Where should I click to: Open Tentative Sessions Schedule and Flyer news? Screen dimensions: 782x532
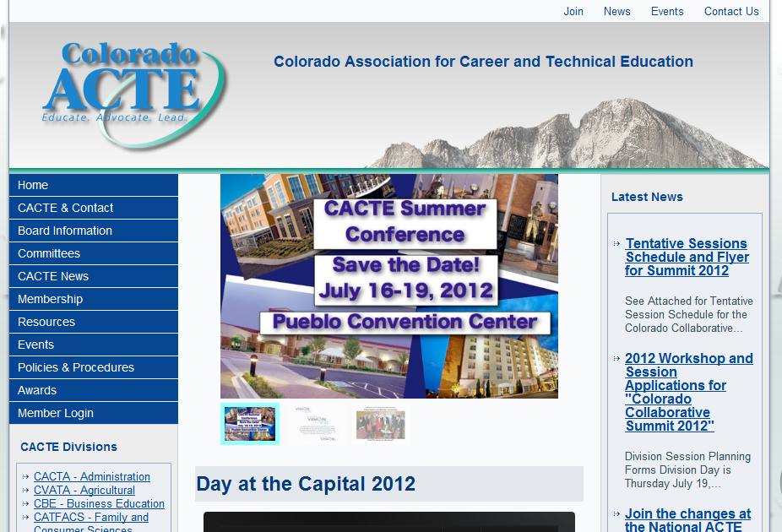tap(687, 257)
